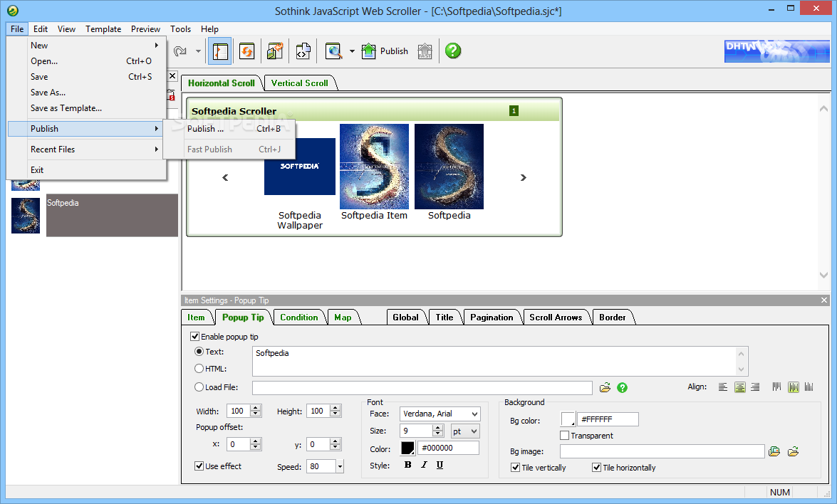Open the Pagination tab
The image size is (837, 504).
(x=492, y=317)
